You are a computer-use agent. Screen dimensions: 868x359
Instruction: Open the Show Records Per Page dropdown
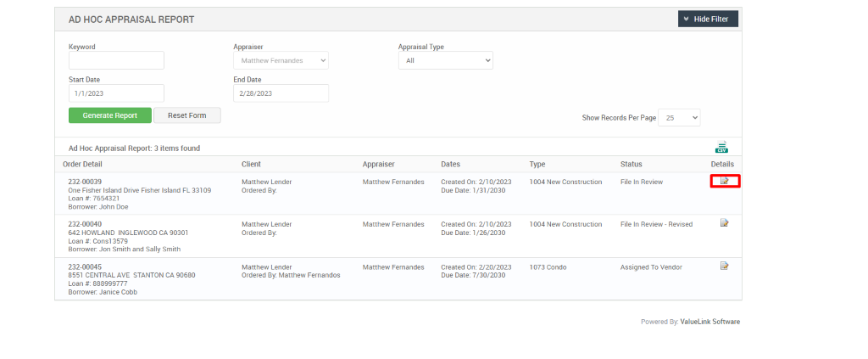(x=679, y=117)
